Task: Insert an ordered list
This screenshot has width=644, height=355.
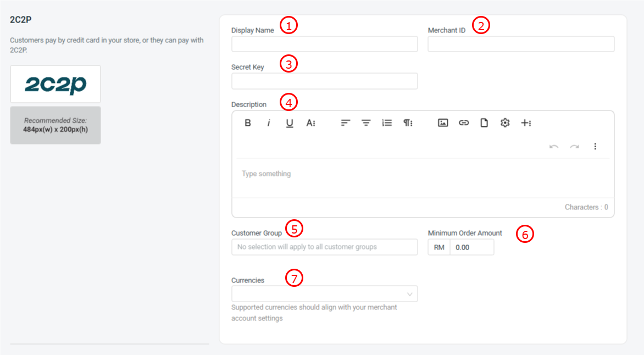Action: pyautogui.click(x=387, y=123)
